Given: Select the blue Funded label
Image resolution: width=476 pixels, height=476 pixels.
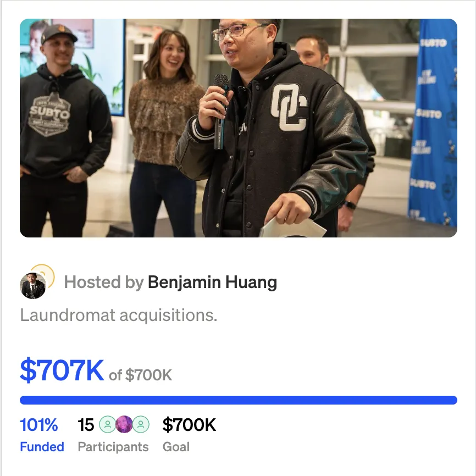Looking at the screenshot, I should tap(42, 447).
